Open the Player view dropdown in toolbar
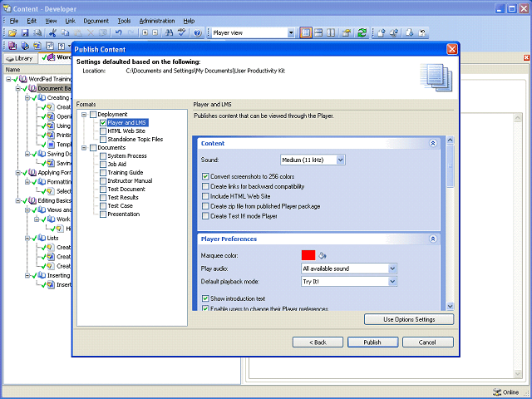Image resolution: width=532 pixels, height=399 pixels. click(291, 33)
